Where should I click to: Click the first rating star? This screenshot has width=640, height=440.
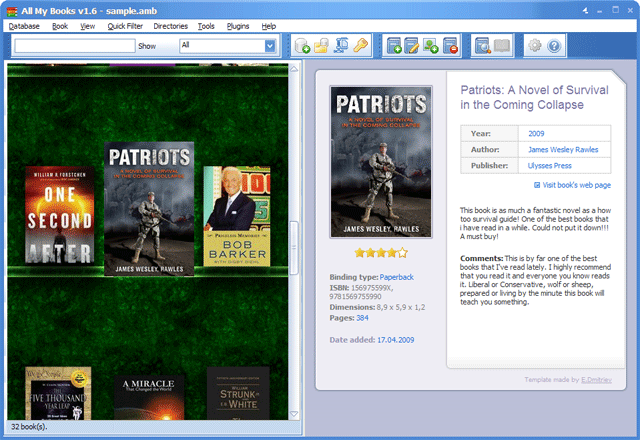tap(359, 253)
